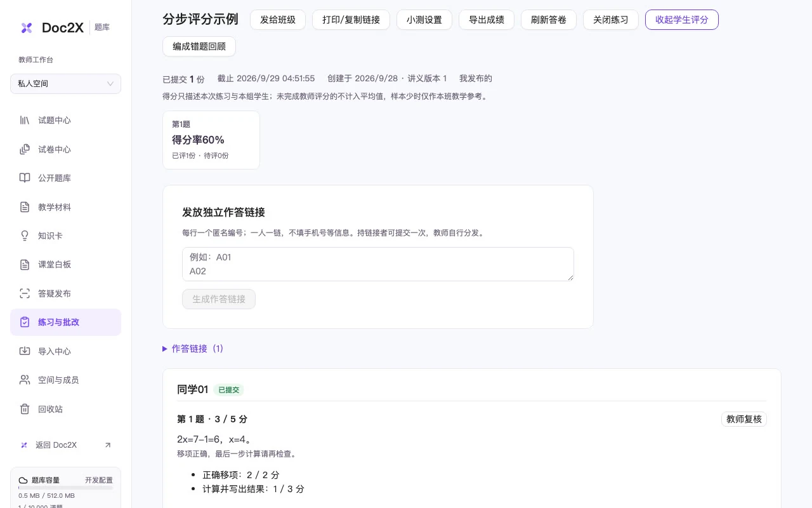Click 生成作答链接 button

(219, 299)
